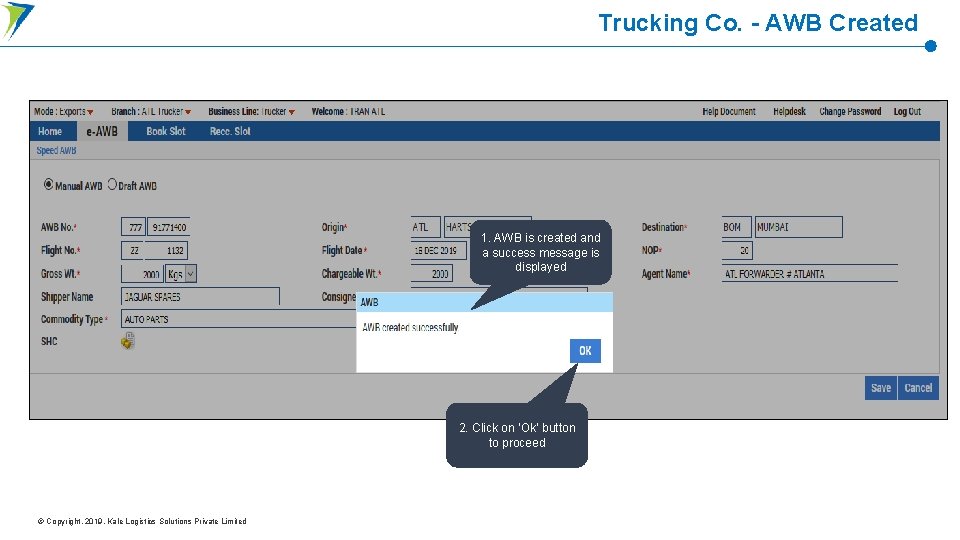Open the SHC selection icon
This screenshot has width=960, height=540.
(x=127, y=341)
